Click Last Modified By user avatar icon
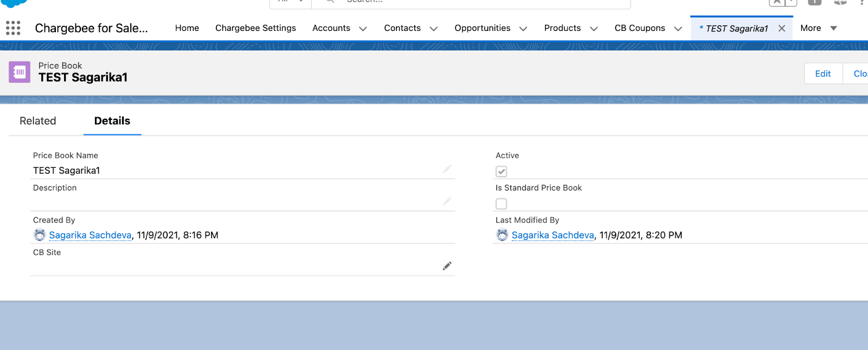Screen dimensions: 868x350 point(502,235)
